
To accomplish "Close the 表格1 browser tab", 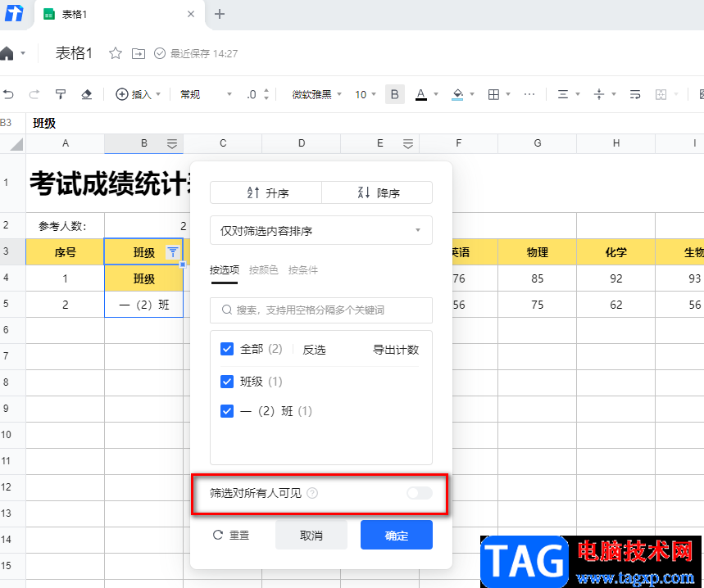I will pos(191,15).
